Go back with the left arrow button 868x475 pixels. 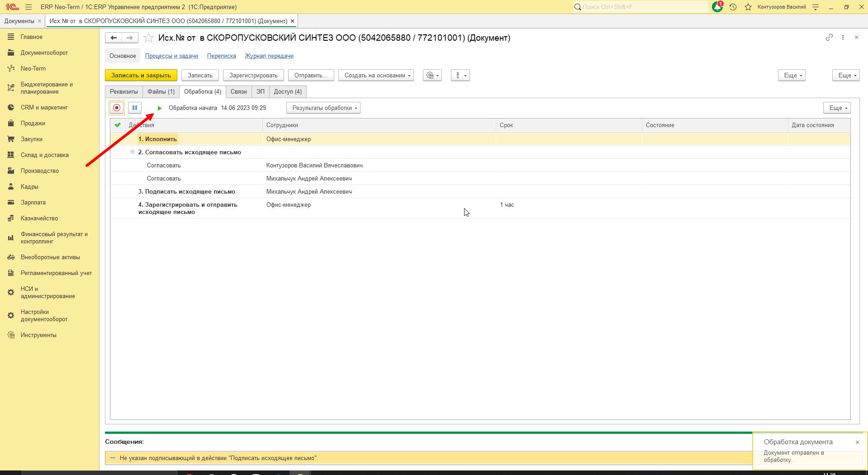(114, 38)
